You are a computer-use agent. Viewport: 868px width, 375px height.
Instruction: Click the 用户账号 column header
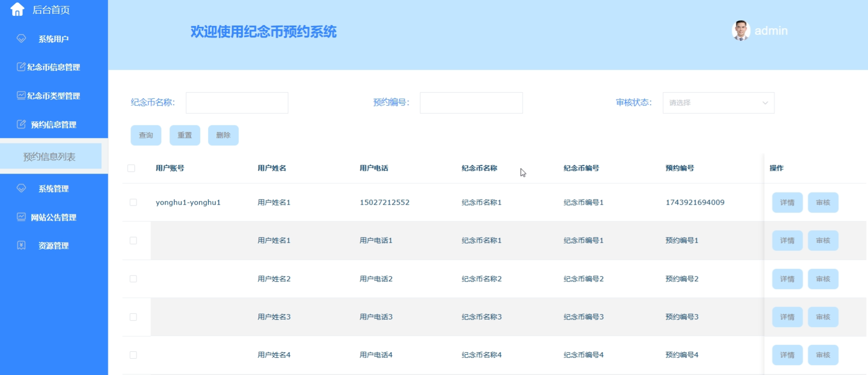tap(170, 168)
